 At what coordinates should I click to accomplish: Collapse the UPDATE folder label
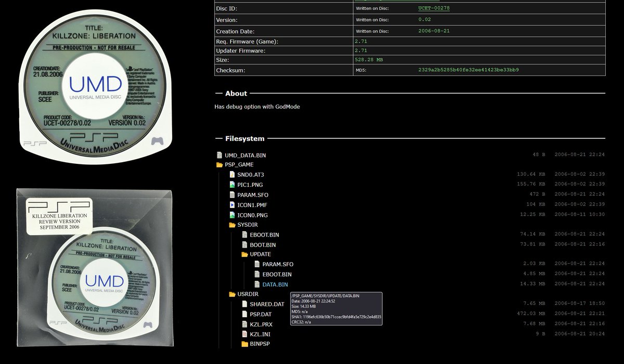tap(261, 255)
